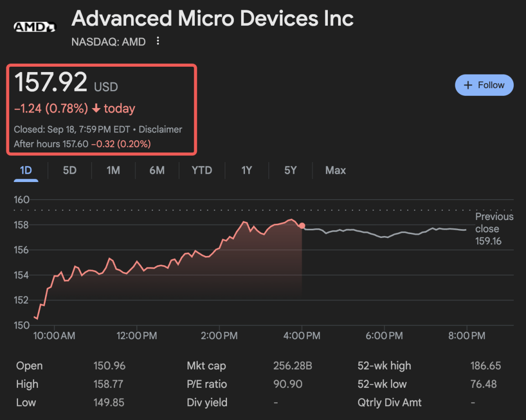This screenshot has height=420, width=526.
Task: Click the Advanced Micro Devices Inc title
Action: point(212,19)
